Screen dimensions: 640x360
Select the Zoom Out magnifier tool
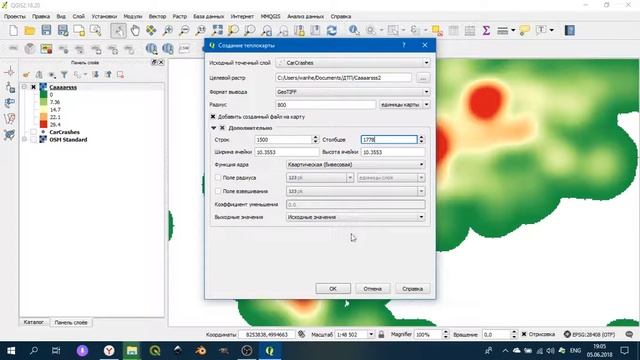tap(184, 31)
